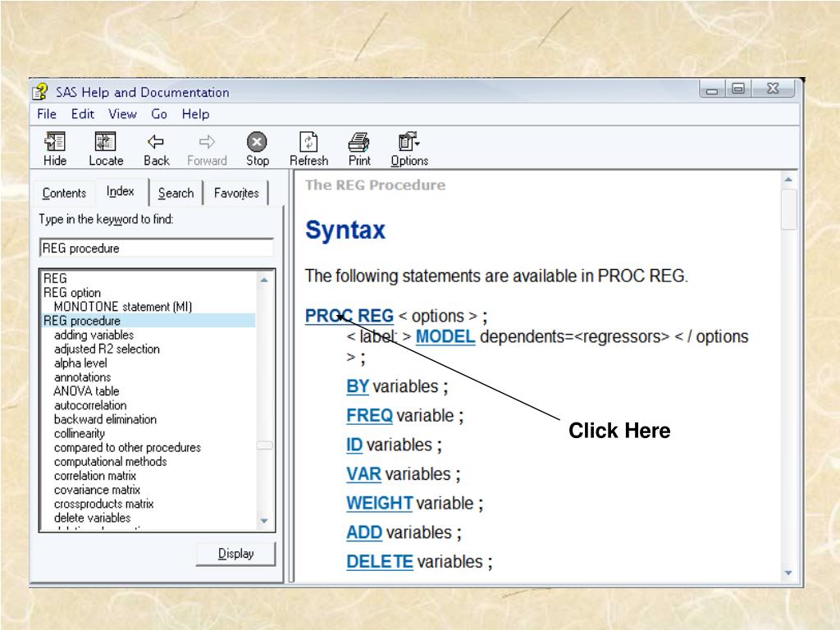Screen dimensions: 840x630
Task: Open the Help menu
Action: [195, 114]
